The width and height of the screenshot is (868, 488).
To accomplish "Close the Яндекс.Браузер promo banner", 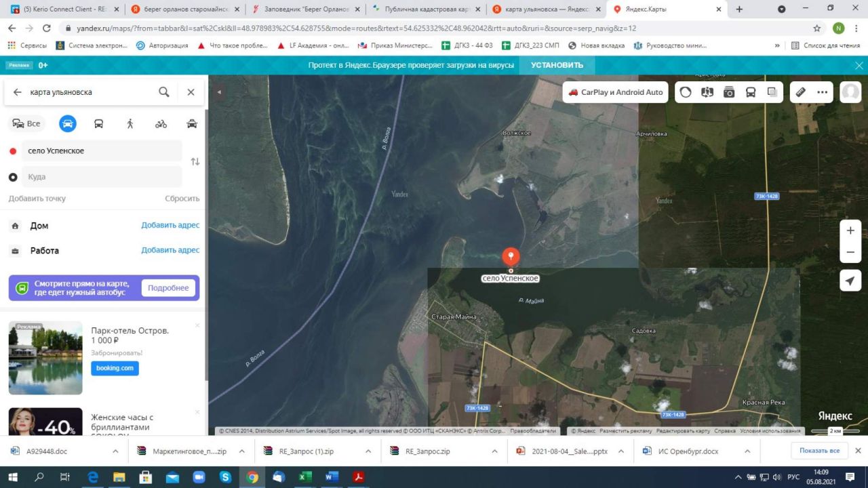I will pyautogui.click(x=859, y=66).
